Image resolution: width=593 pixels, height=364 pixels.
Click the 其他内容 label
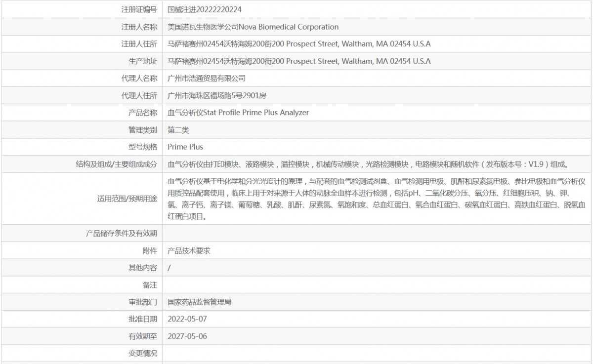tap(142, 267)
